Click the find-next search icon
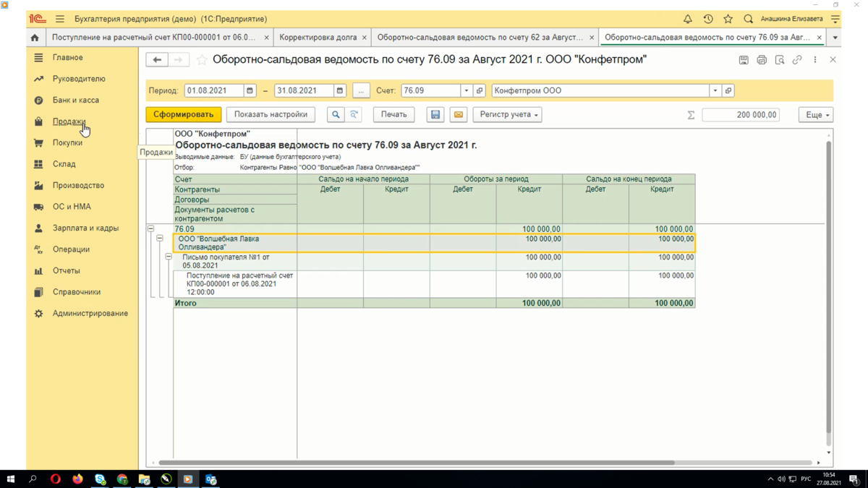This screenshot has height=488, width=868. pos(354,114)
